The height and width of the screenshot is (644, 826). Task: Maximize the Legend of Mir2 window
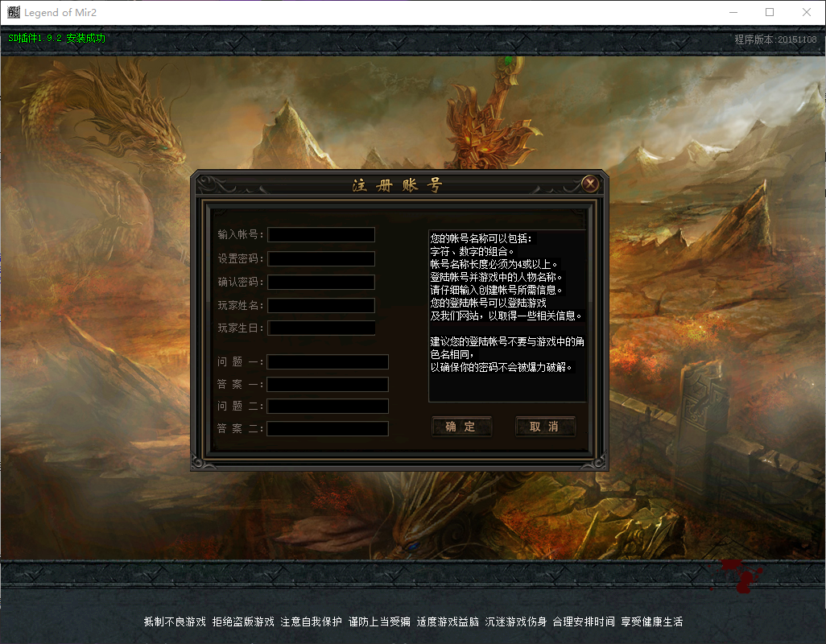770,12
